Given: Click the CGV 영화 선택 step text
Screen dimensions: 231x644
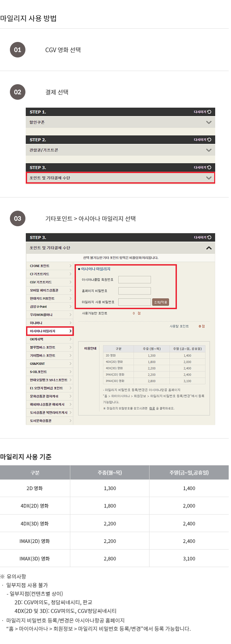Looking at the screenshot, I should click(x=63, y=50).
